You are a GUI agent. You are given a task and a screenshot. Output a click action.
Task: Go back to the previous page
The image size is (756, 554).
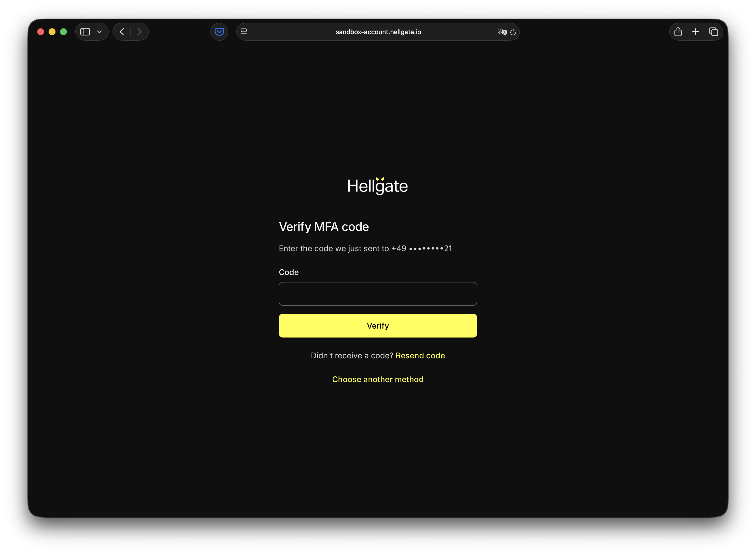(x=122, y=32)
